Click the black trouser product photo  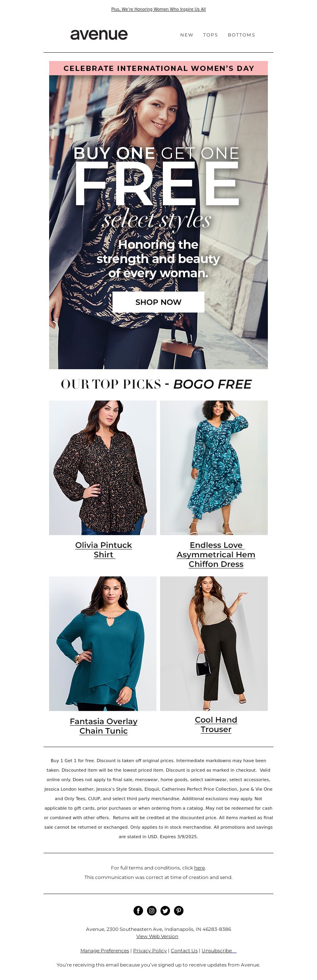(214, 643)
